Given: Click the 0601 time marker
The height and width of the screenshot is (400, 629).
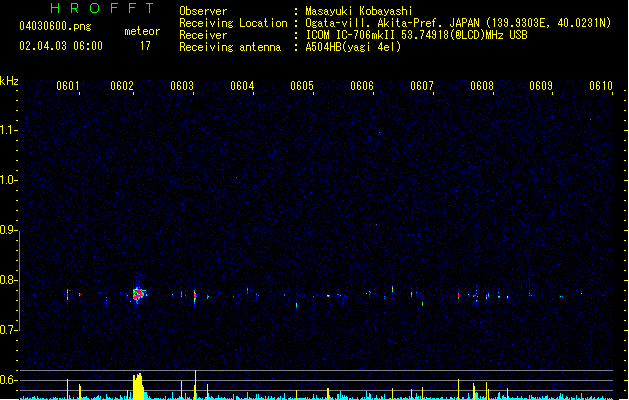Looking at the screenshot, I should point(68,86).
